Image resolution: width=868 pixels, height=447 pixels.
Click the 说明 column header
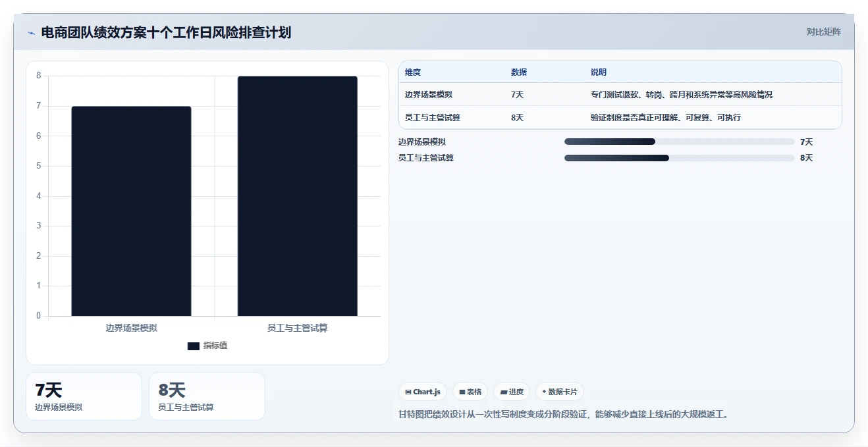(599, 72)
